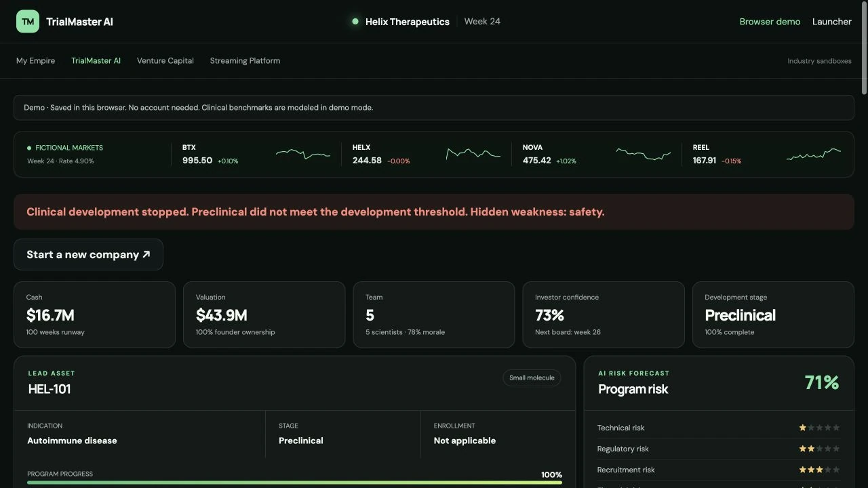The image size is (868, 488).
Task: Click the Week 24 header label
Action: click(x=482, y=22)
